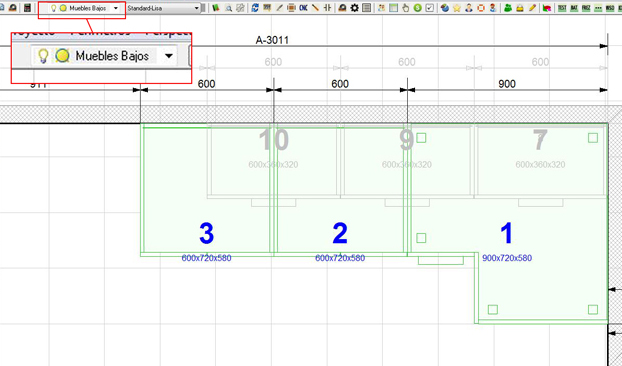Expand the enlarged Muebles Bajos dropdown arrow

pos(169,56)
